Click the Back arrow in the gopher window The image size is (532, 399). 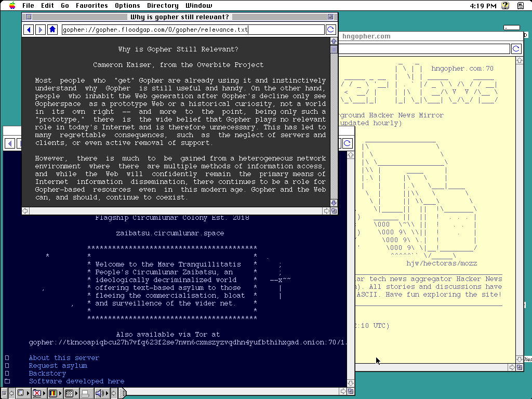(x=28, y=30)
